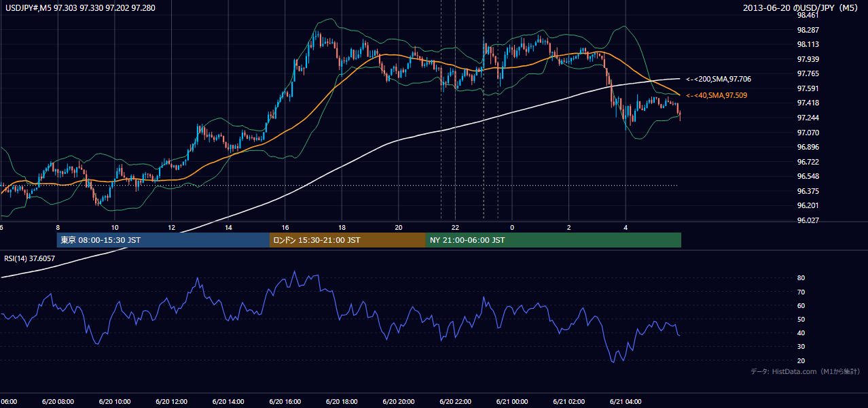Image resolution: width=868 pixels, height=408 pixels.
Task: Click RSI scale level 20 at right edge
Action: (x=801, y=360)
